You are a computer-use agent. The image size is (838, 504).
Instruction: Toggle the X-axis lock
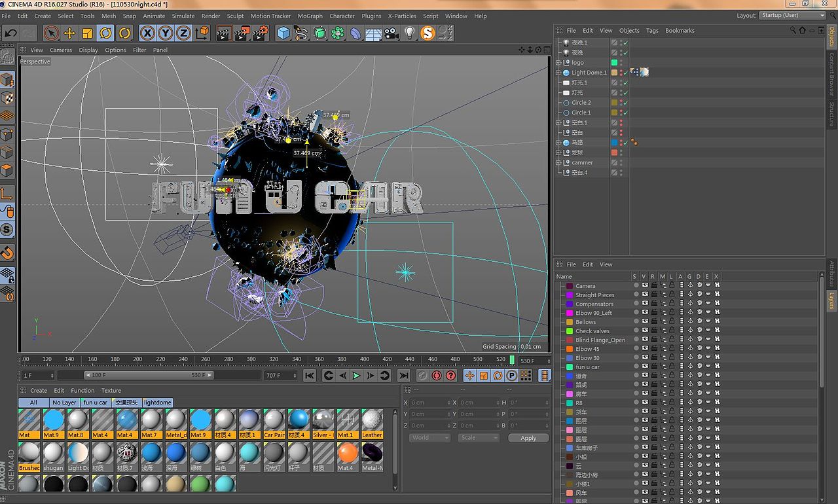pyautogui.click(x=148, y=33)
